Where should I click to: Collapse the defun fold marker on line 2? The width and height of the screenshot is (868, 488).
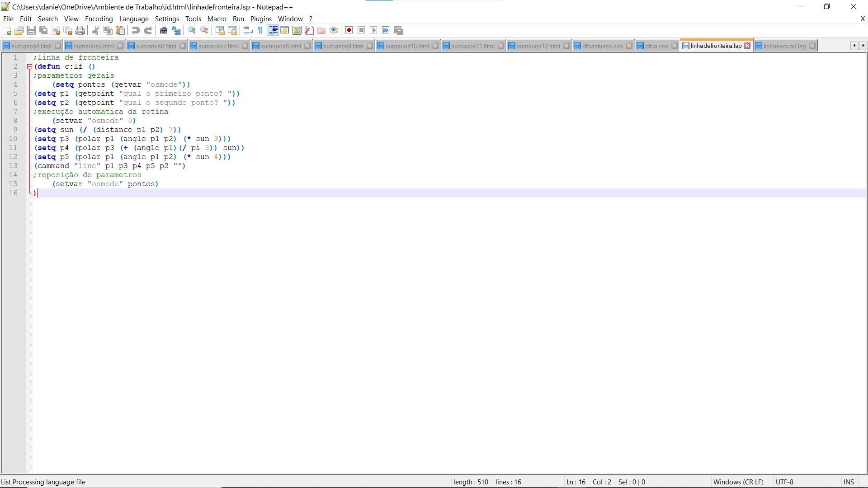coord(29,66)
